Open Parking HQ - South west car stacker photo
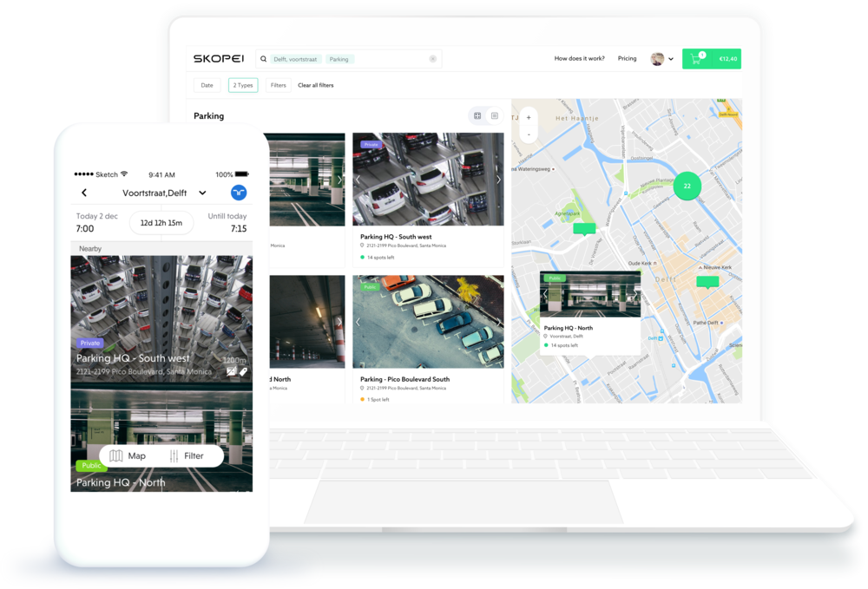Screen dimensions: 868x589 pos(428,180)
